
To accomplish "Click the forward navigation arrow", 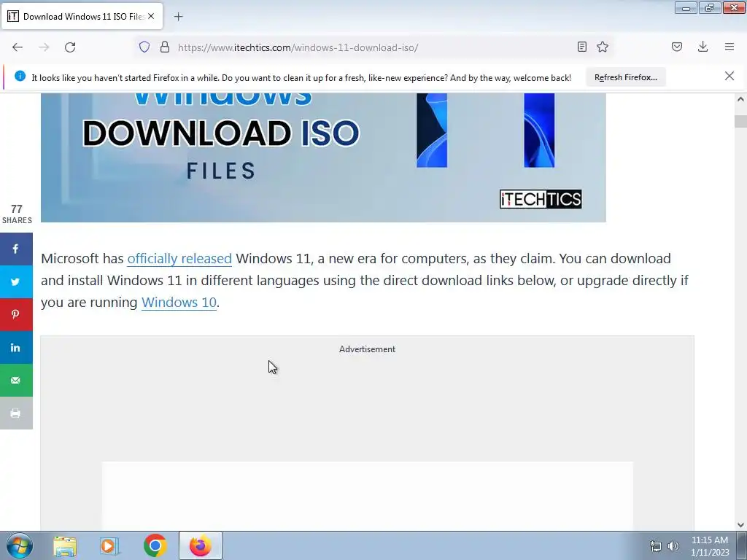I will (x=44, y=47).
